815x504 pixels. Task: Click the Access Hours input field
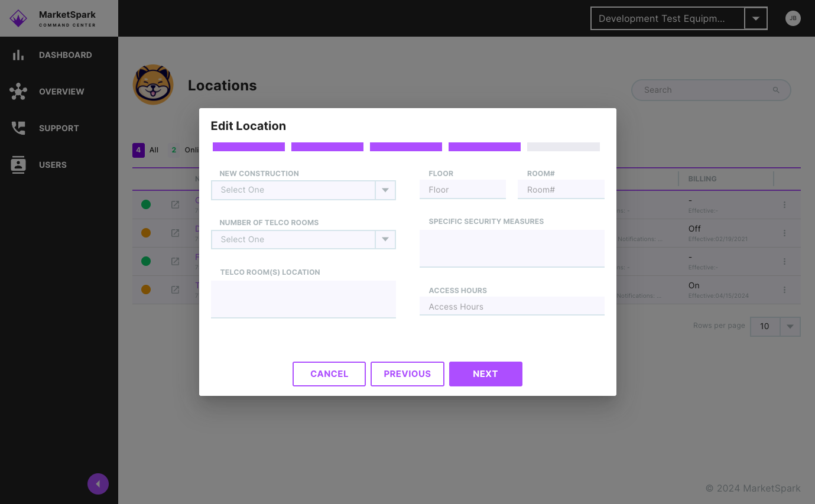[x=512, y=306]
